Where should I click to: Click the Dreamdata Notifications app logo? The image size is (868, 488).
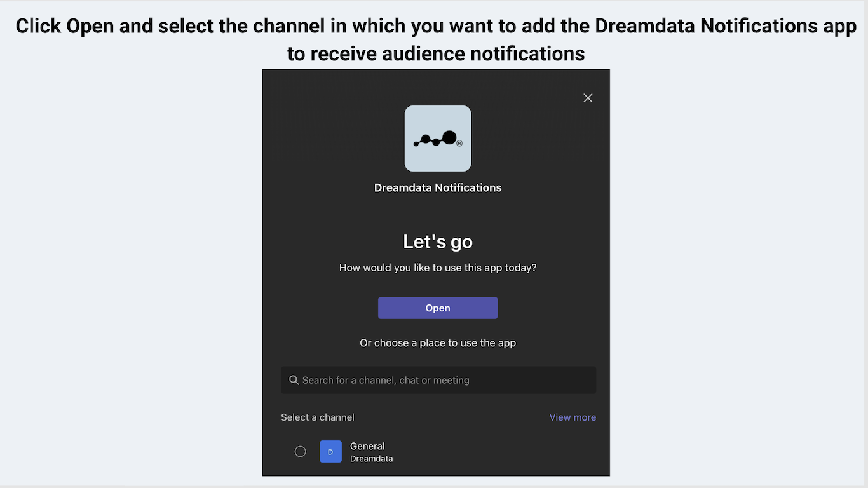tap(438, 139)
